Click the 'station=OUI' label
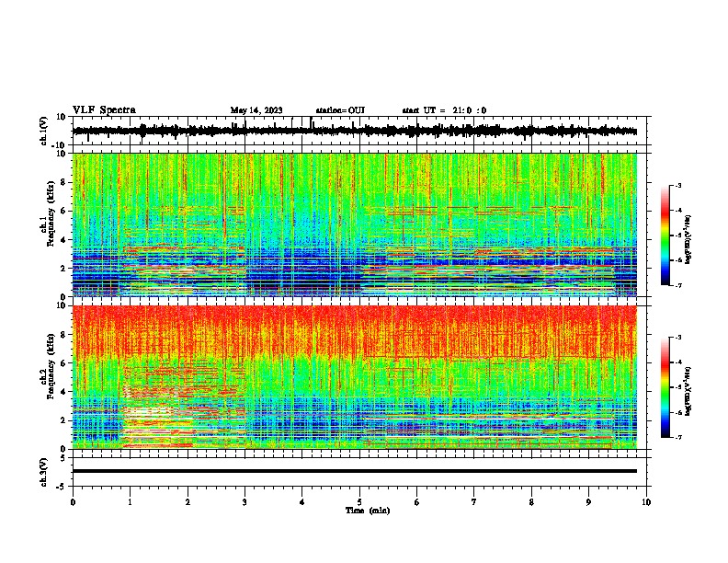Viewport: 728px width, 563px height. (340, 110)
